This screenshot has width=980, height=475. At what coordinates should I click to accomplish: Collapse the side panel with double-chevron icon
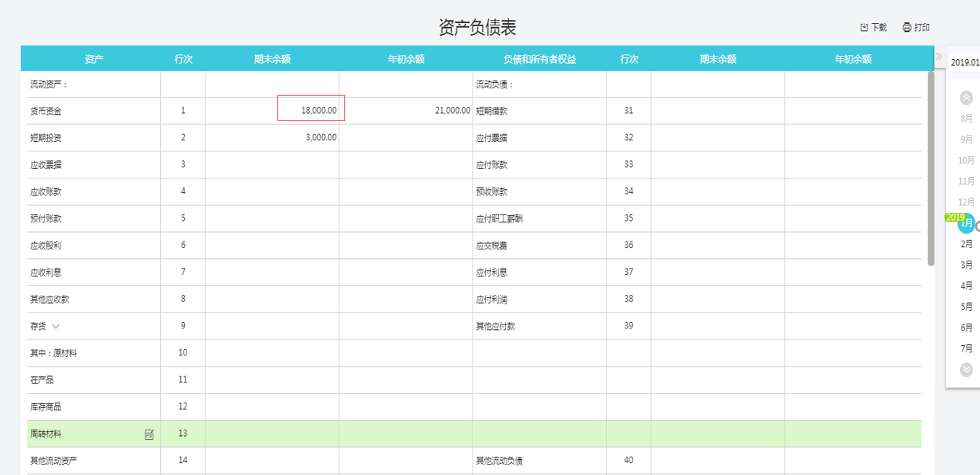939,57
